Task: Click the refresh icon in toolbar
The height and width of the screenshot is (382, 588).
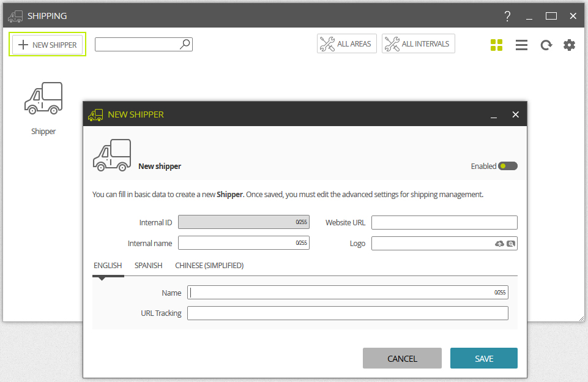Action: click(x=546, y=45)
